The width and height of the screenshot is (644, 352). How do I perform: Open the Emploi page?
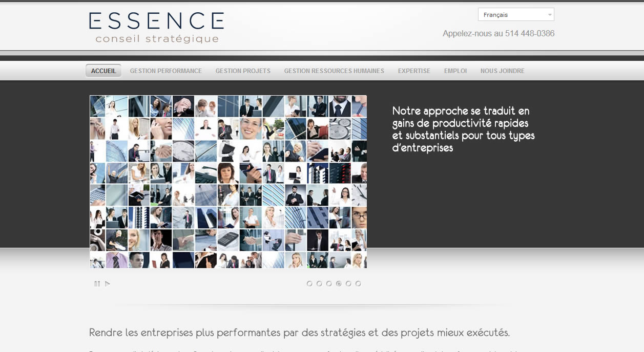455,71
